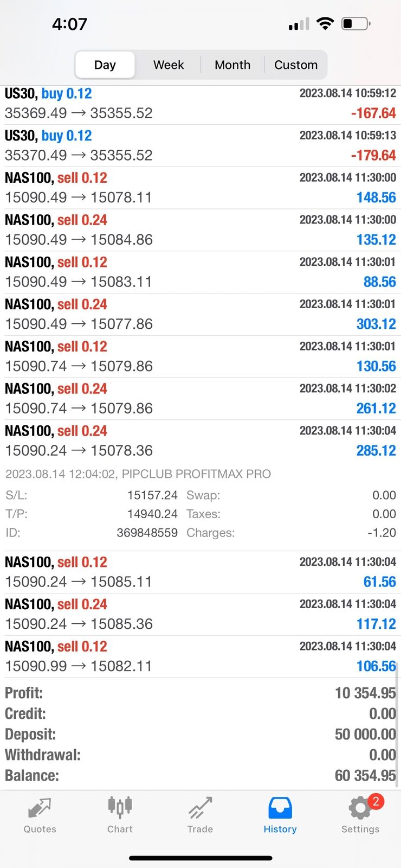Open the Quotes tab icon
Image resolution: width=401 pixels, height=868 pixels.
pos(40,808)
